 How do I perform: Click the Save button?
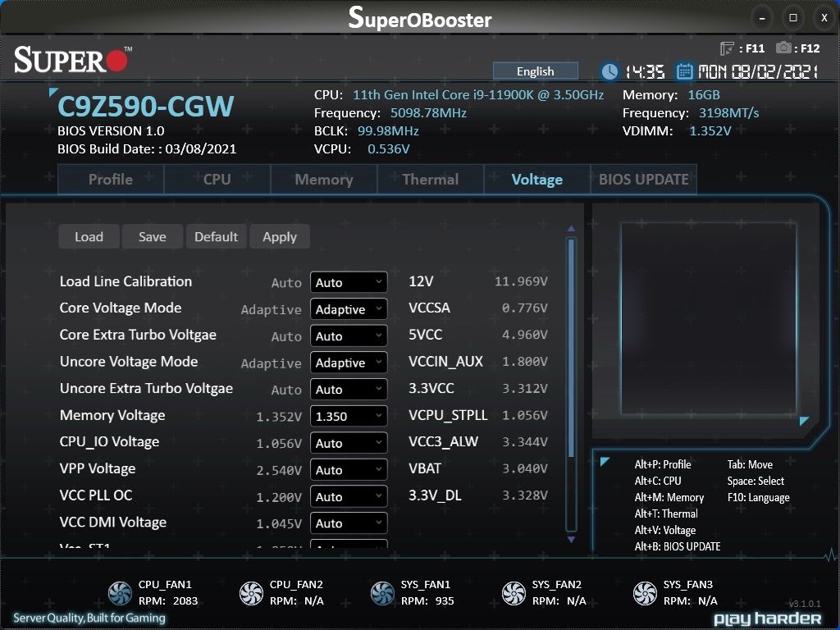153,237
